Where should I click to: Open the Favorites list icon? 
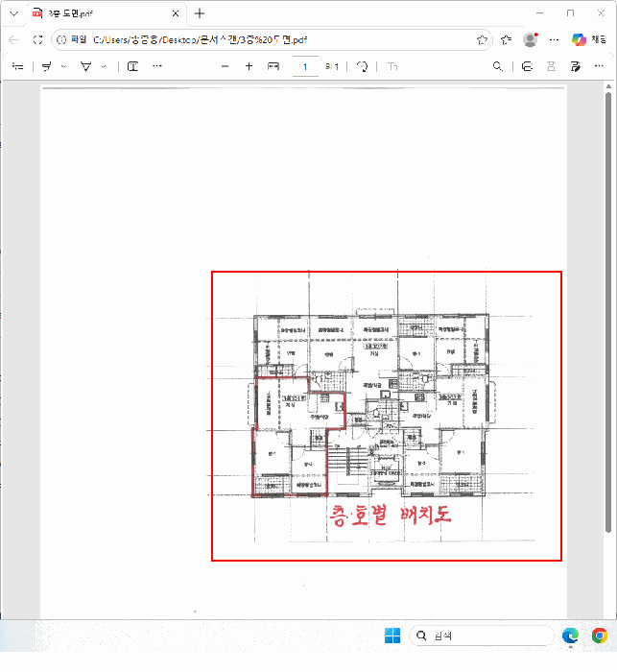[x=506, y=40]
